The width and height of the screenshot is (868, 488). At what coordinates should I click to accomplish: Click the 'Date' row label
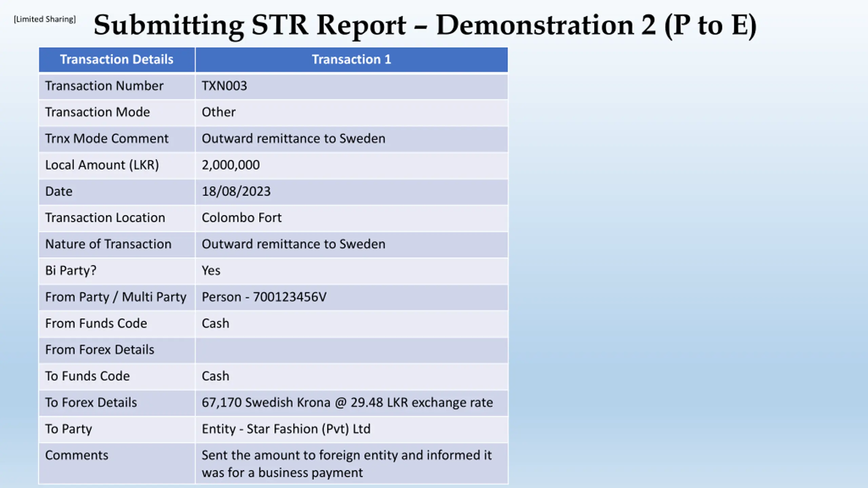[59, 191]
